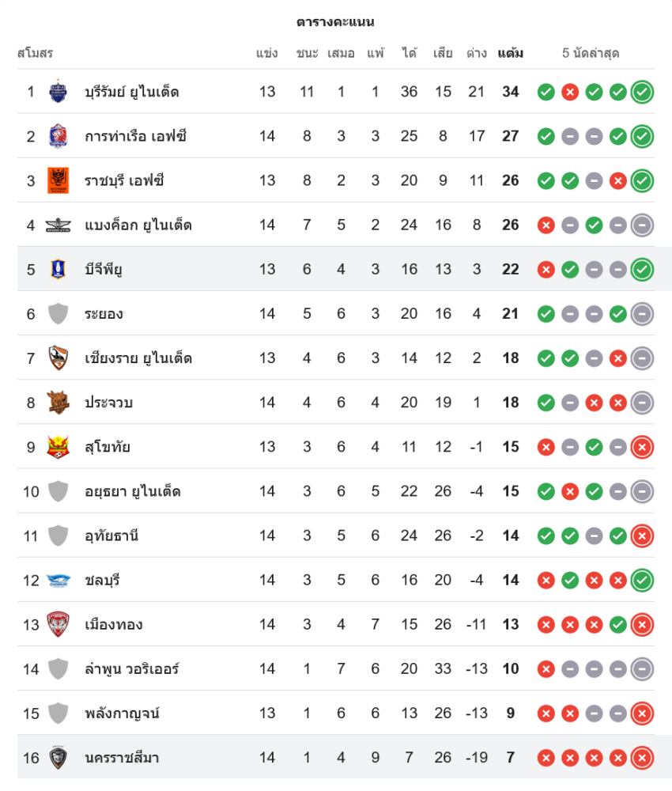
Task: Click the orange Ratchaburi FC logo
Action: (58, 180)
